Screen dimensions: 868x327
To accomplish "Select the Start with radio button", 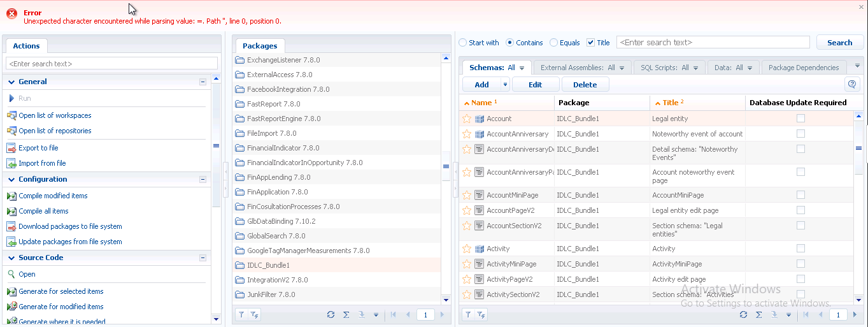I will (x=463, y=43).
